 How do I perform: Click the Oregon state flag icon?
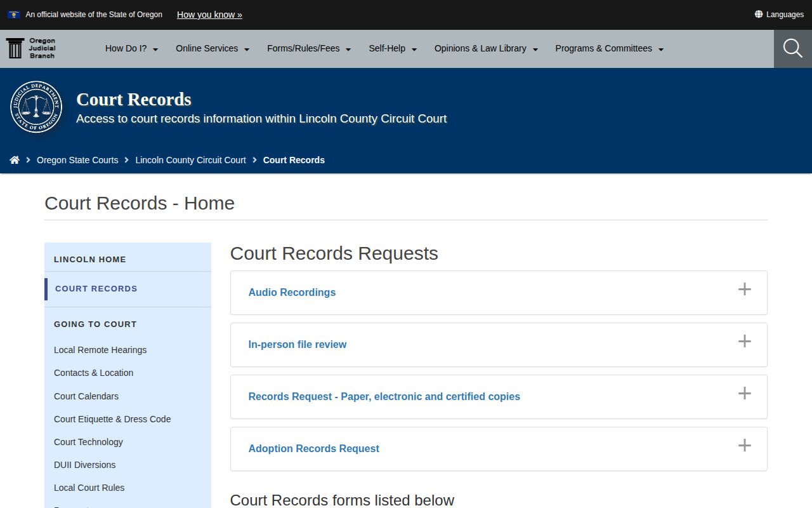click(14, 14)
